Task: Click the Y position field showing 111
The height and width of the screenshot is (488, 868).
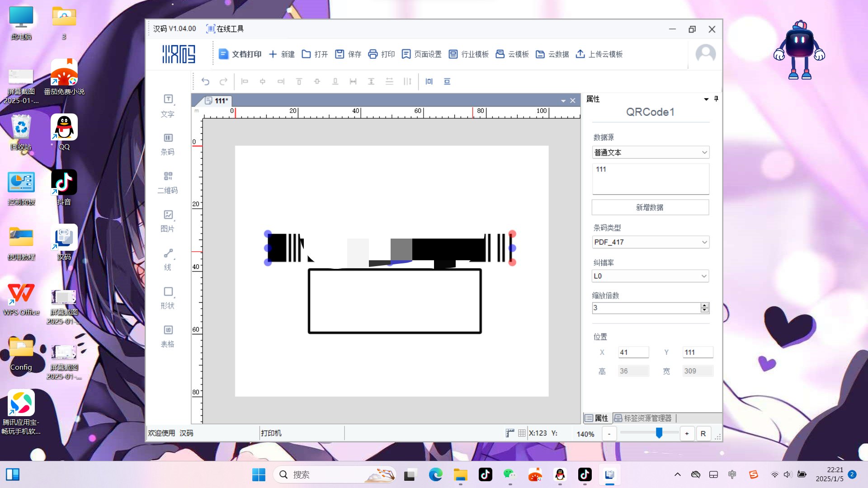Action: [698, 352]
